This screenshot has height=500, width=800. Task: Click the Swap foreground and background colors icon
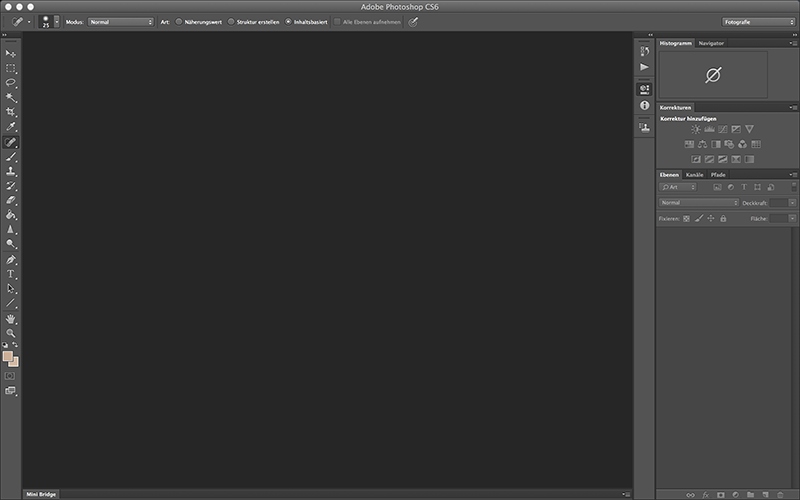[x=15, y=345]
